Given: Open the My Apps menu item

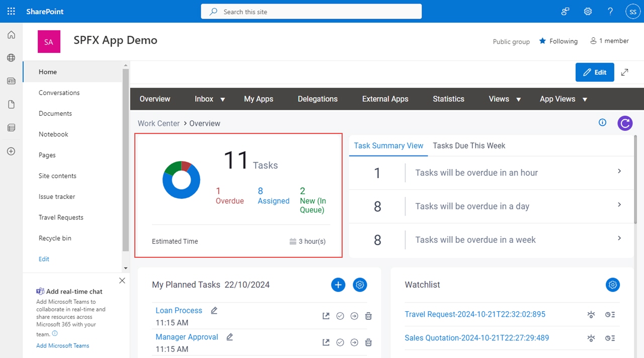Looking at the screenshot, I should click(259, 99).
